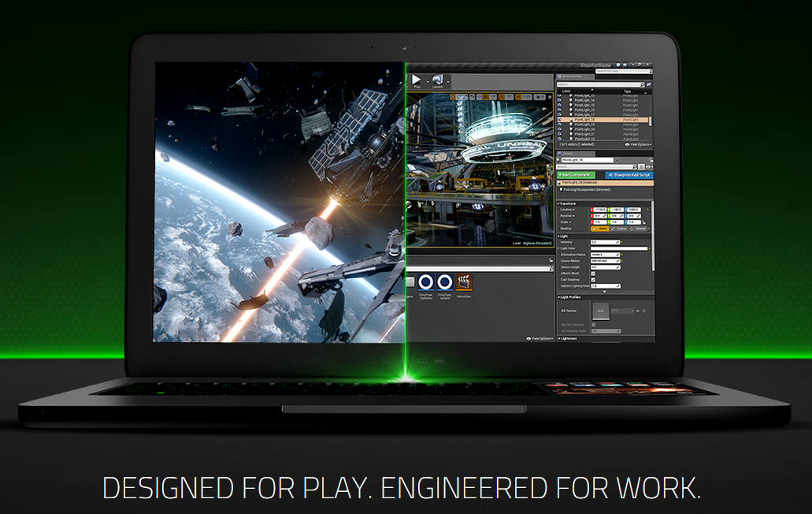The image size is (812, 514).
Task: Toggle scale snapping in the viewport toolbar
Action: (518, 97)
